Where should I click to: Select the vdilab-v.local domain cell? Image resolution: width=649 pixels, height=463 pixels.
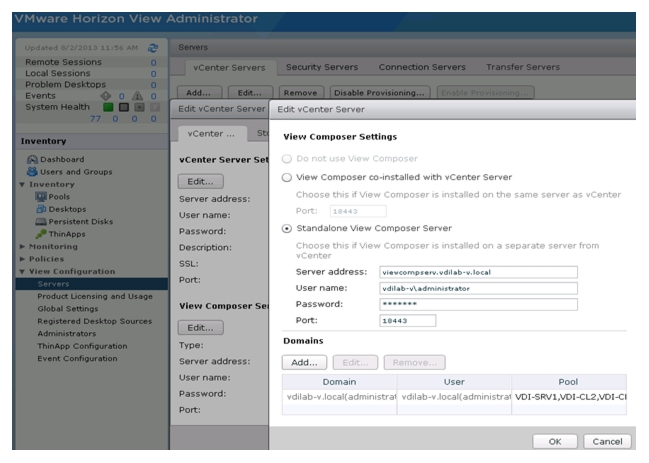pyautogui.click(x=339, y=397)
